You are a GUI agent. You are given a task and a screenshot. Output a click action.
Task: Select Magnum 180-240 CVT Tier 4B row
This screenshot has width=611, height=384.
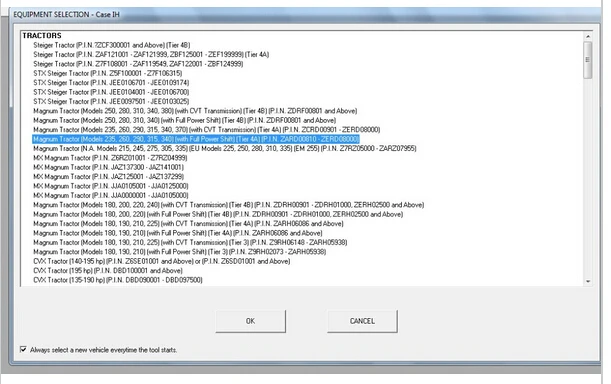[x=229, y=205]
